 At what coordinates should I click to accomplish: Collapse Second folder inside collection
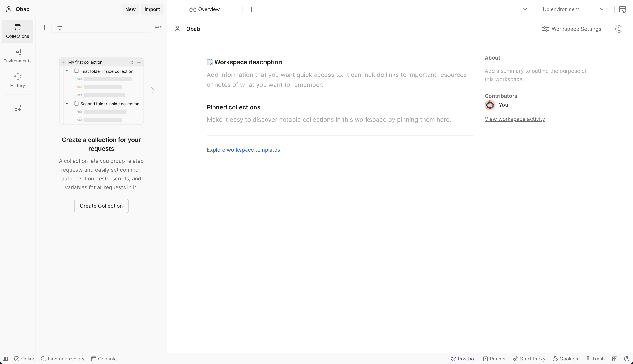tap(67, 104)
